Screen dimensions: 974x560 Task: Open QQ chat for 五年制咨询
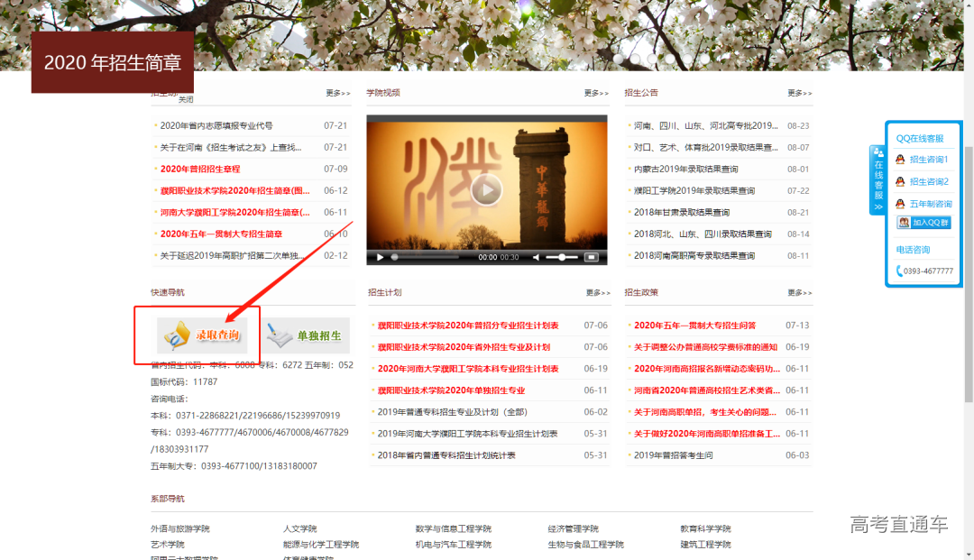(x=929, y=205)
